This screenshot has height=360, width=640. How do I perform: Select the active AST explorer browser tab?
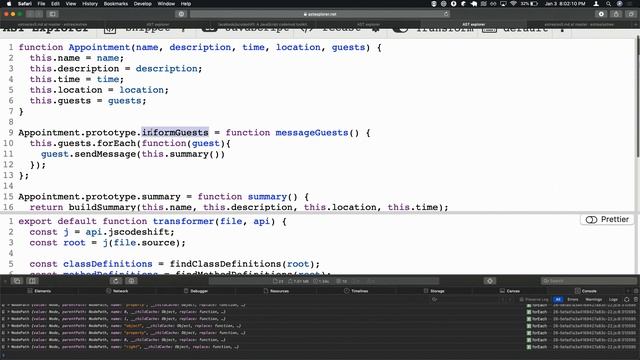tap(473, 24)
